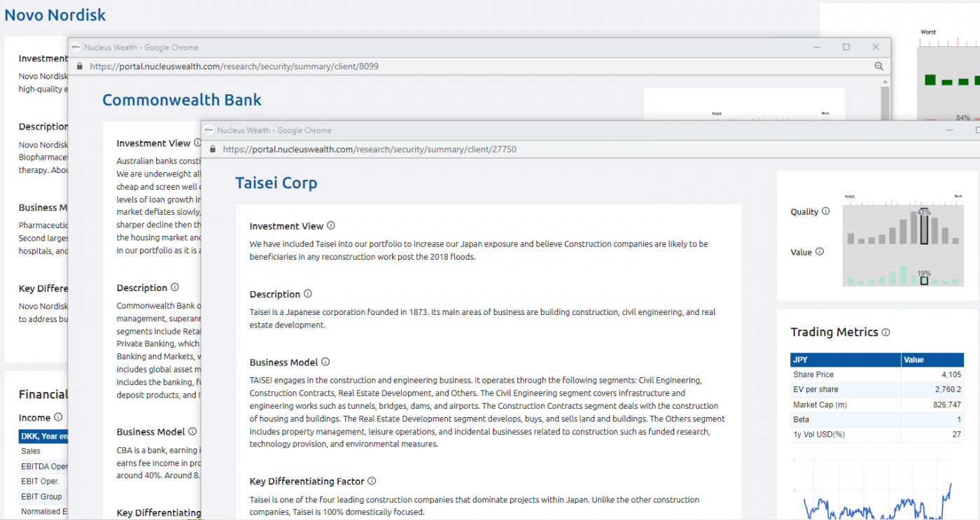Click the Taisei window title 'Nucleus Wealth - Google Chrome'
Image resolution: width=980 pixels, height=520 pixels.
(x=274, y=130)
